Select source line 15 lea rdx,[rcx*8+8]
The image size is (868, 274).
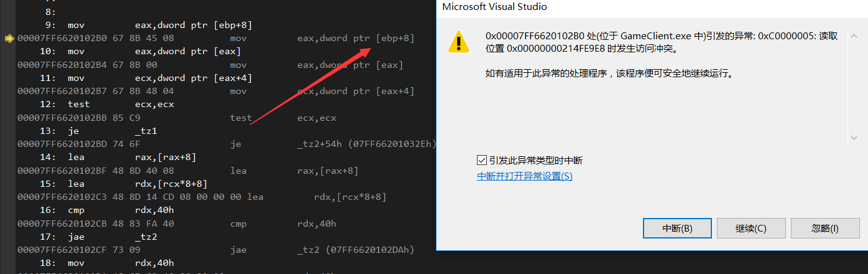point(137,184)
